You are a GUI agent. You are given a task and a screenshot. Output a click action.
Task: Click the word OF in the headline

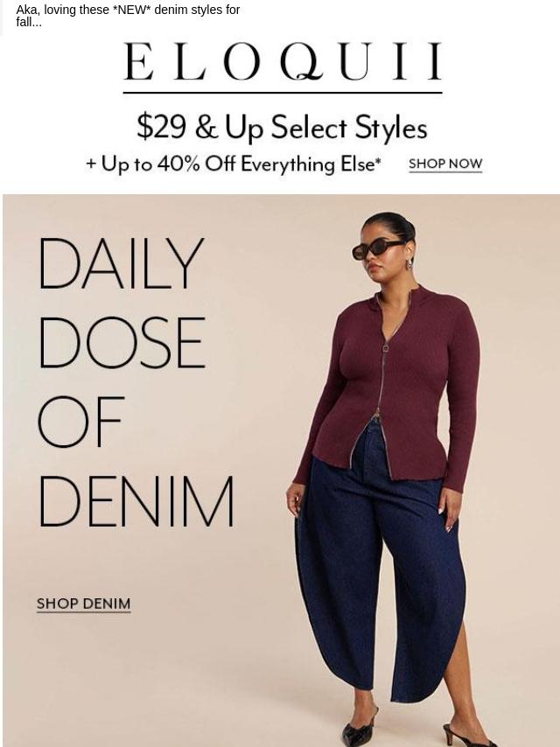[x=80, y=422]
